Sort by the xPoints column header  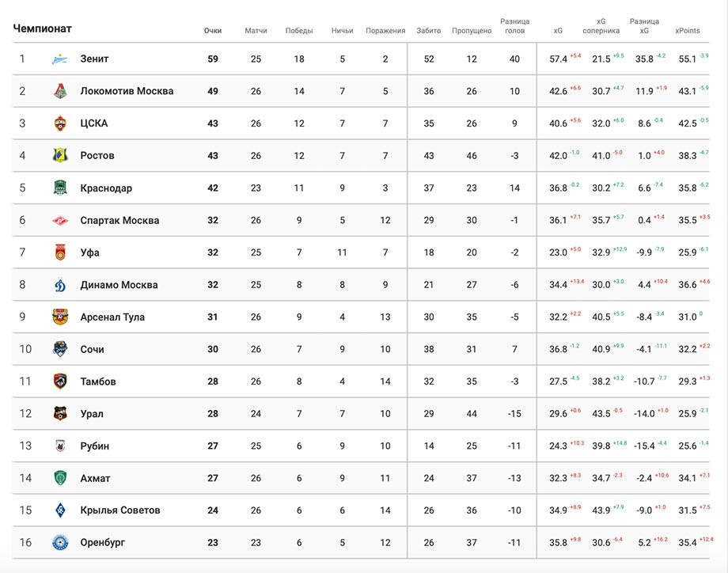688,31
